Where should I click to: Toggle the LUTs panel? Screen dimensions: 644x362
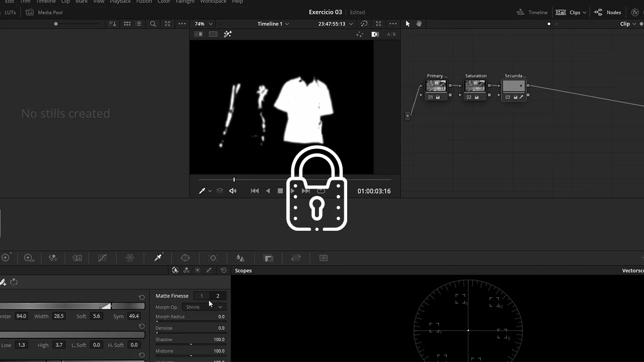click(10, 12)
